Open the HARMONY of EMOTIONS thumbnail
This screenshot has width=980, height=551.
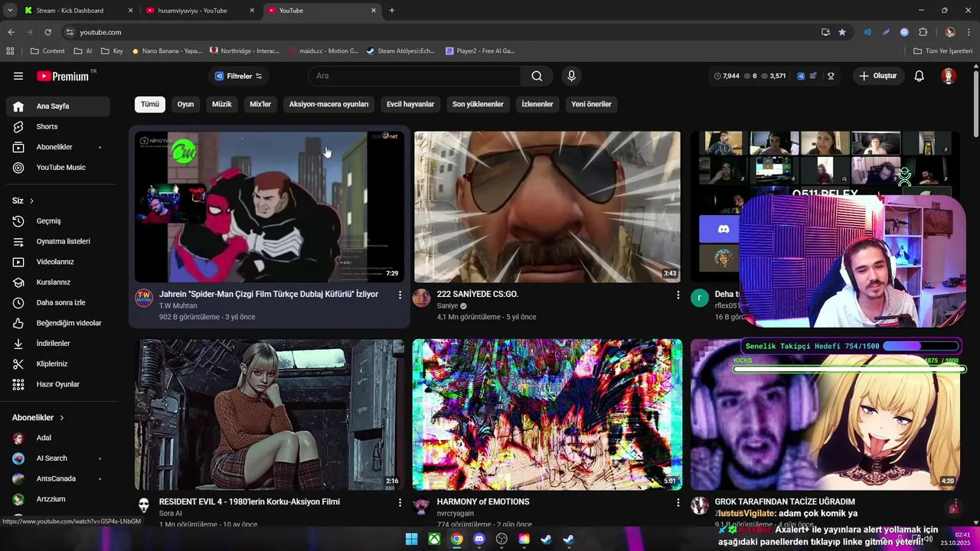tap(547, 415)
